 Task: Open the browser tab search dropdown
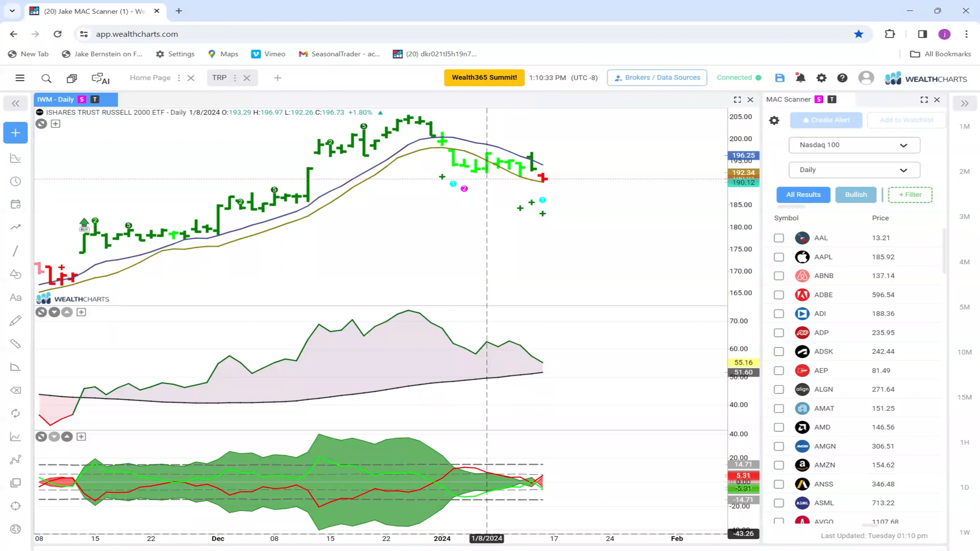pos(12,11)
